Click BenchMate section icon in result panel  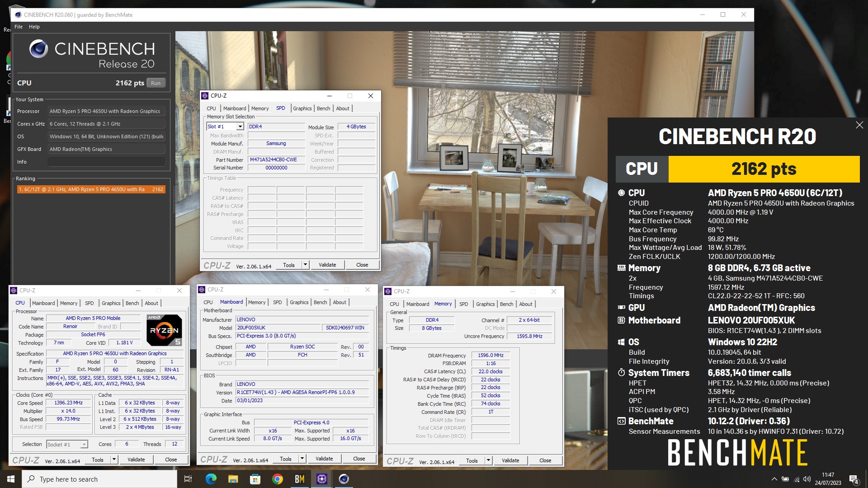click(x=621, y=421)
